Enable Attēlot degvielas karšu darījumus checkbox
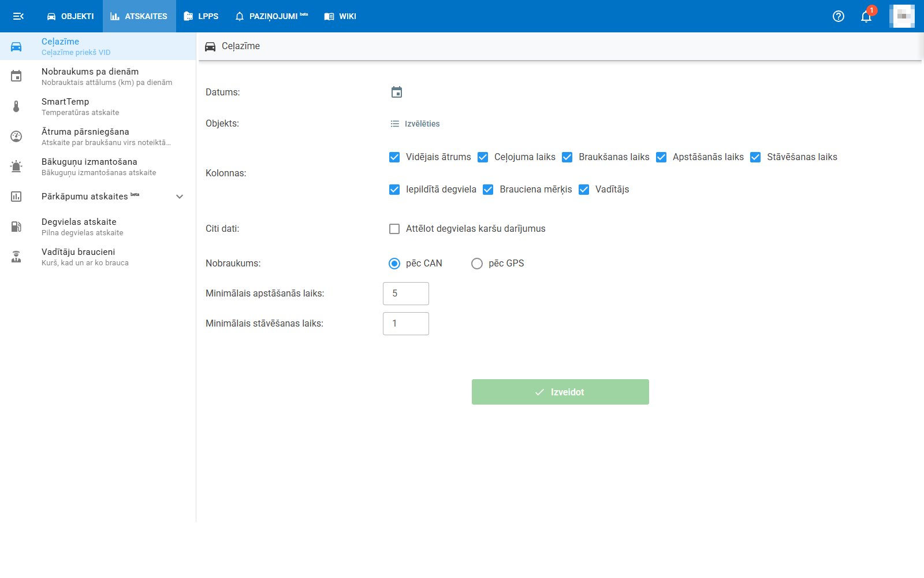 point(394,229)
